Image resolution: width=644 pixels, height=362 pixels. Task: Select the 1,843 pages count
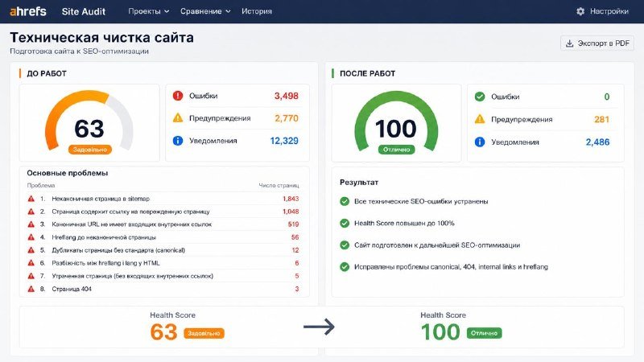pos(291,199)
